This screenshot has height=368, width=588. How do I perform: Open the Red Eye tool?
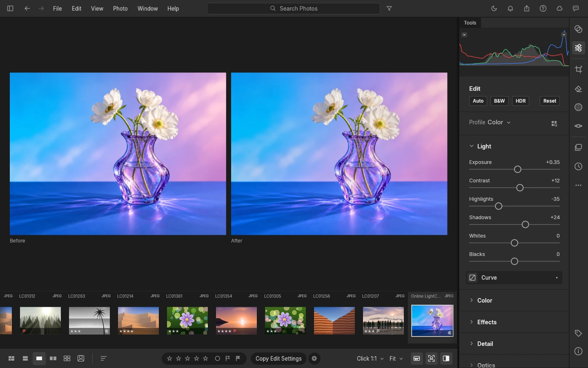click(x=578, y=126)
